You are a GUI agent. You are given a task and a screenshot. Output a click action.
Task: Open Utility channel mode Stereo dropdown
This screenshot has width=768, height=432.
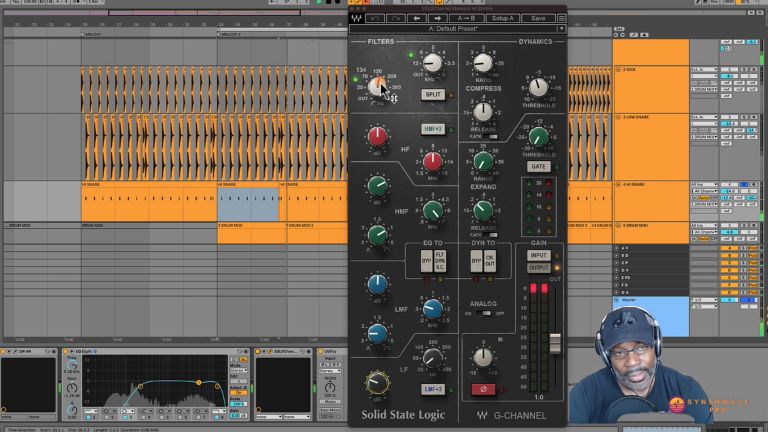329,371
